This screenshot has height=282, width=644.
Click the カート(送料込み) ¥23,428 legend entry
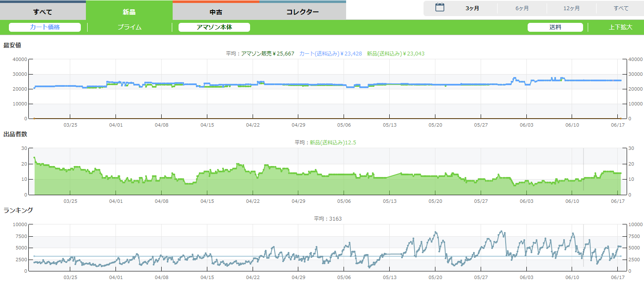pos(330,54)
